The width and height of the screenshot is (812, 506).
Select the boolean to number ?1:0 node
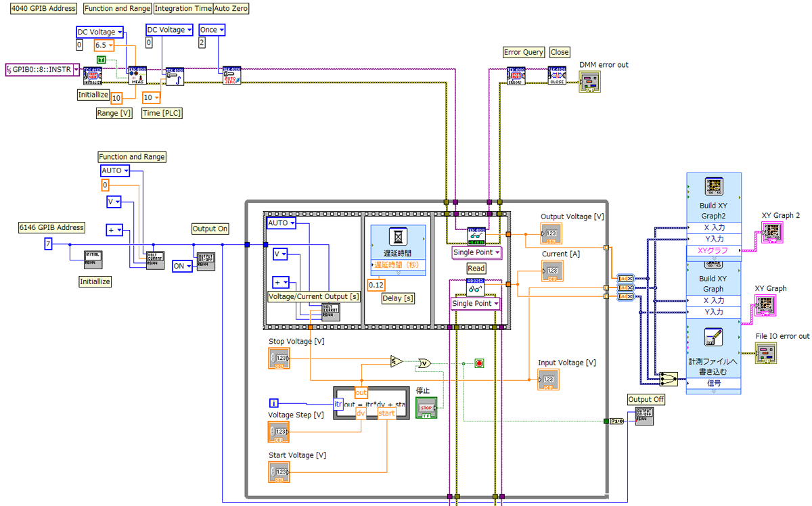tap(616, 421)
